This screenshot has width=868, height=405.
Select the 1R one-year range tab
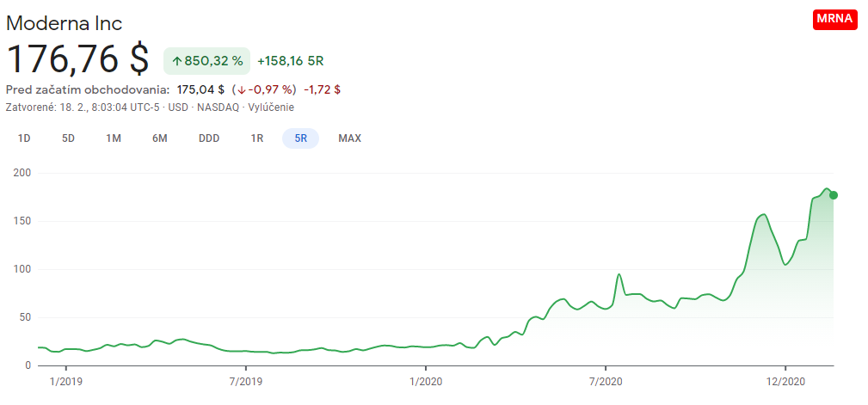coord(257,138)
